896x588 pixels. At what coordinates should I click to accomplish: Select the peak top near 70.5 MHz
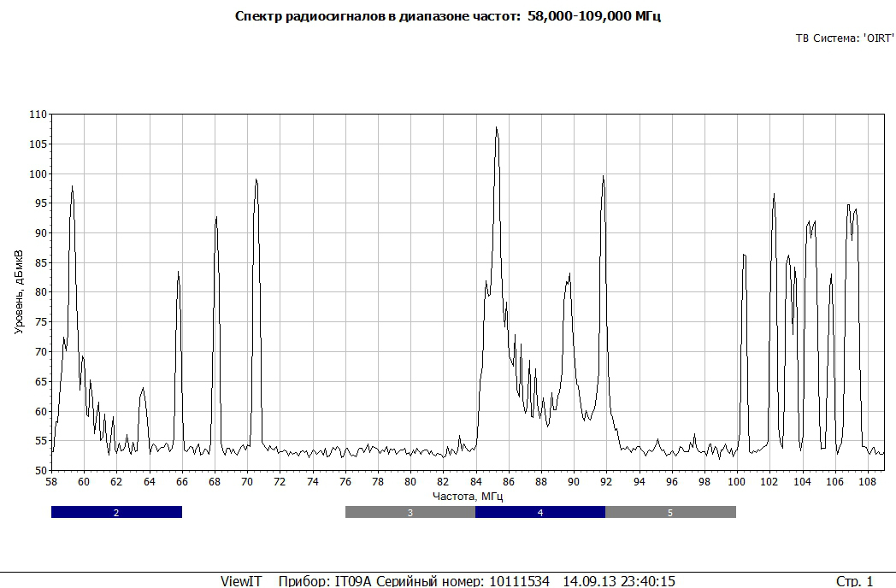[x=256, y=180]
